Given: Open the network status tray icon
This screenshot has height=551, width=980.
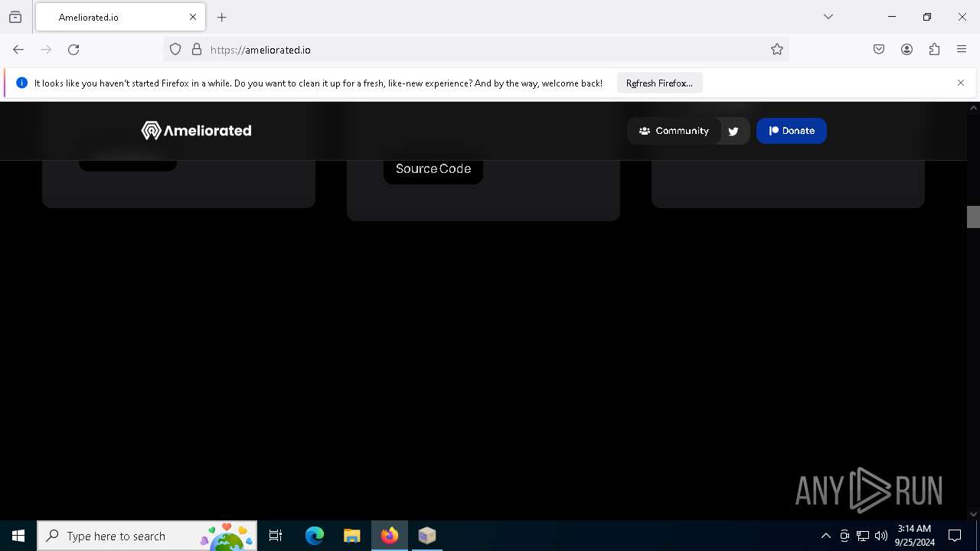Looking at the screenshot, I should pyautogui.click(x=863, y=536).
